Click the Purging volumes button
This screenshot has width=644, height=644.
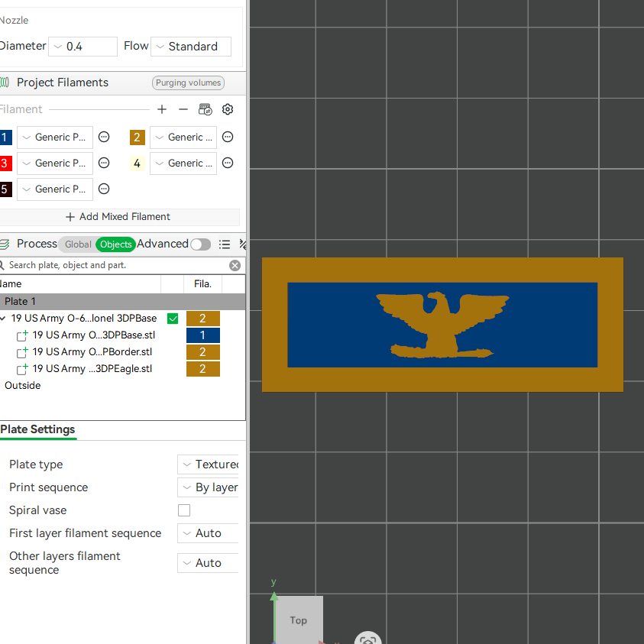coord(188,83)
